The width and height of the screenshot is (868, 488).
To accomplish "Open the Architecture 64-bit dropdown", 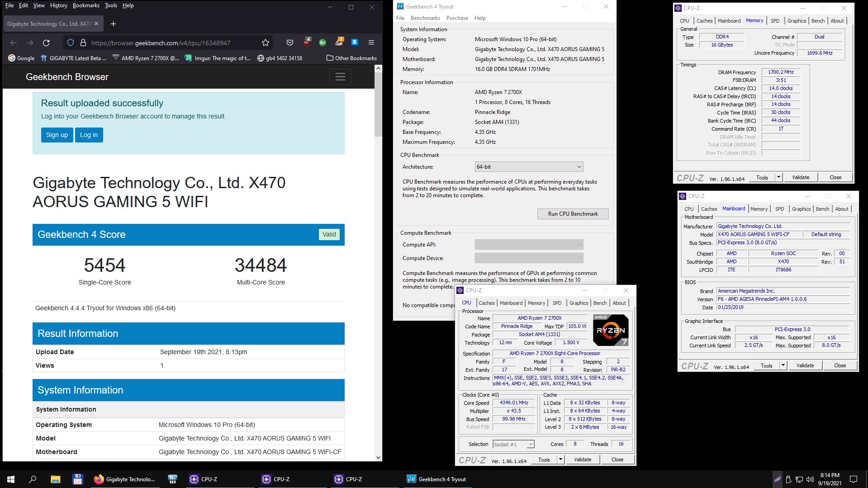I will pos(529,167).
